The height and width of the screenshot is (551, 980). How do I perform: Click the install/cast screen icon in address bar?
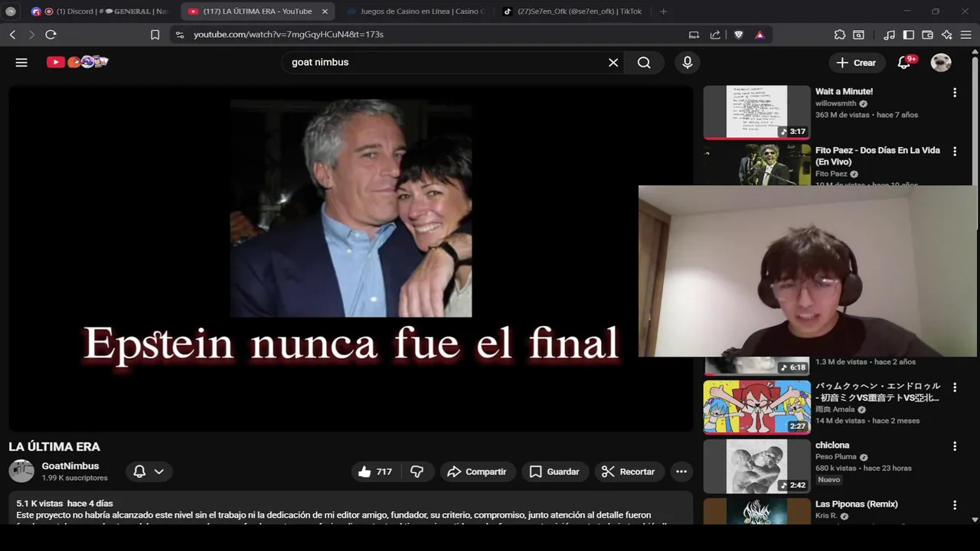coord(694,34)
